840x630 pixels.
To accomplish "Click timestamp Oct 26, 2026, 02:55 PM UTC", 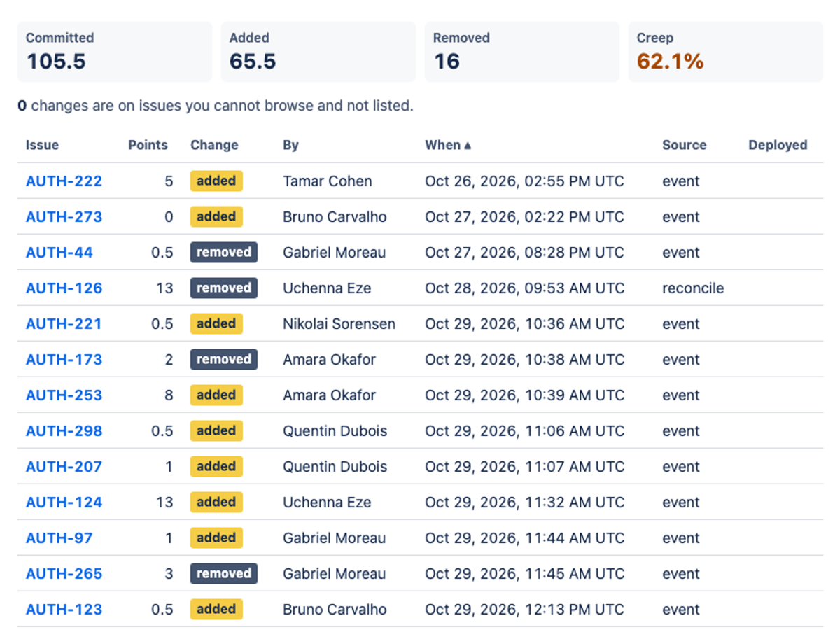I will (x=524, y=181).
